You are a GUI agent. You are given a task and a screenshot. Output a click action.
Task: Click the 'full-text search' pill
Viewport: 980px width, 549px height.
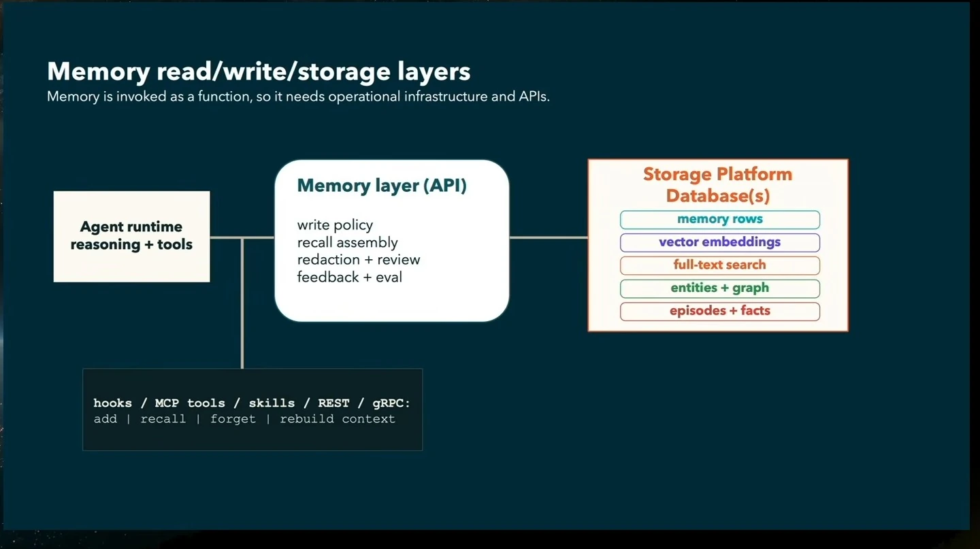click(x=720, y=265)
